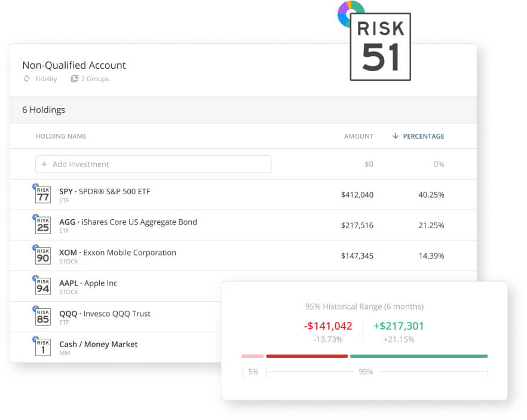Click the Risk 1 badge for Cash
This screenshot has width=527, height=420.
coord(42,347)
